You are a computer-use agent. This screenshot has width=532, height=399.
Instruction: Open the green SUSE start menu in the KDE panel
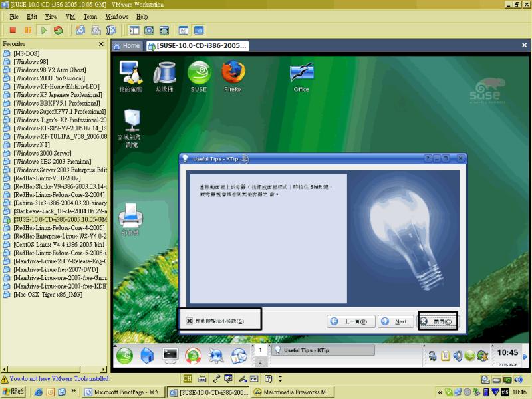[124, 356]
